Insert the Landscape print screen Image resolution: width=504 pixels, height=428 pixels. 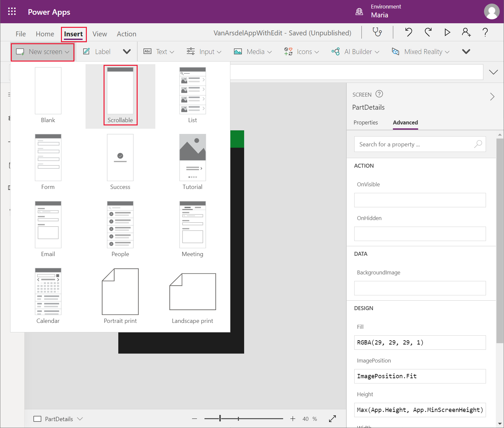(x=193, y=298)
